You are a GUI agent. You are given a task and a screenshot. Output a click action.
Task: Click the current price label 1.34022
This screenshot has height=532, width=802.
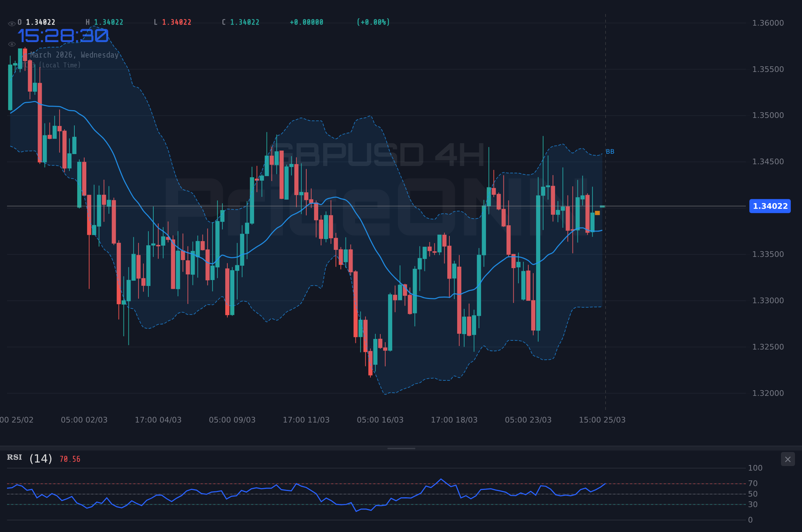point(770,206)
